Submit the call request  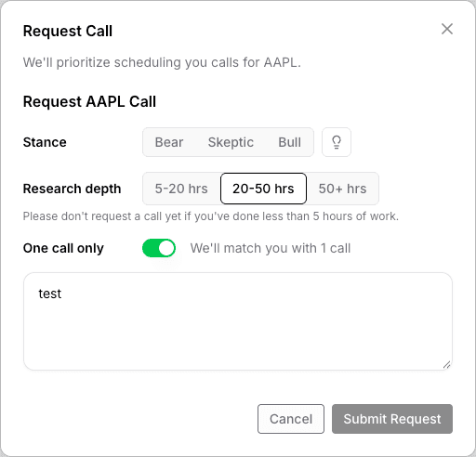coord(392,419)
